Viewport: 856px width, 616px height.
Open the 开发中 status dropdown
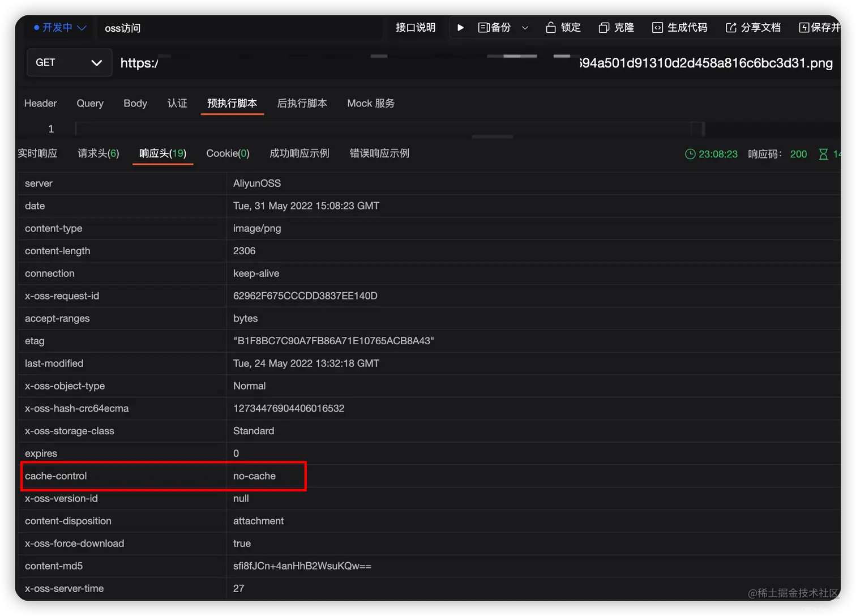coord(60,27)
